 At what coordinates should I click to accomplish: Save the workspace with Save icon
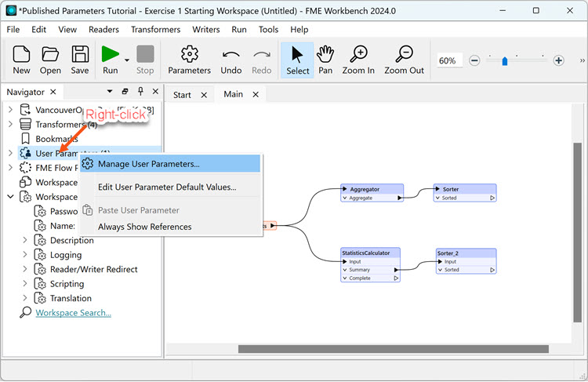coord(80,60)
